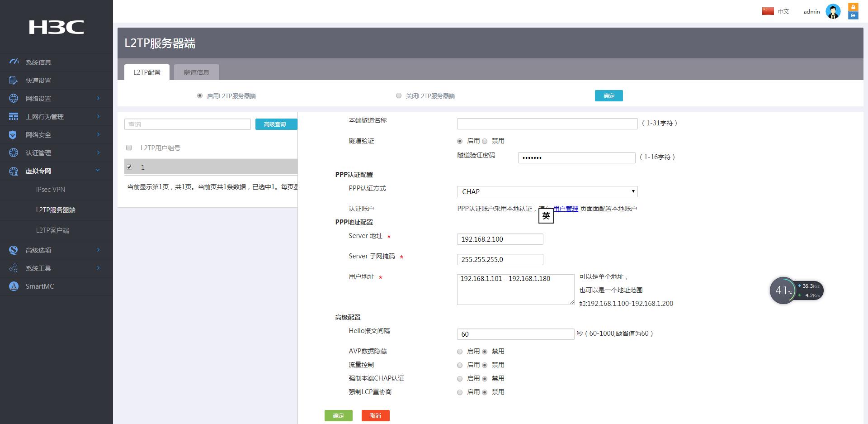Click the SmartMC sidebar icon

point(14,286)
